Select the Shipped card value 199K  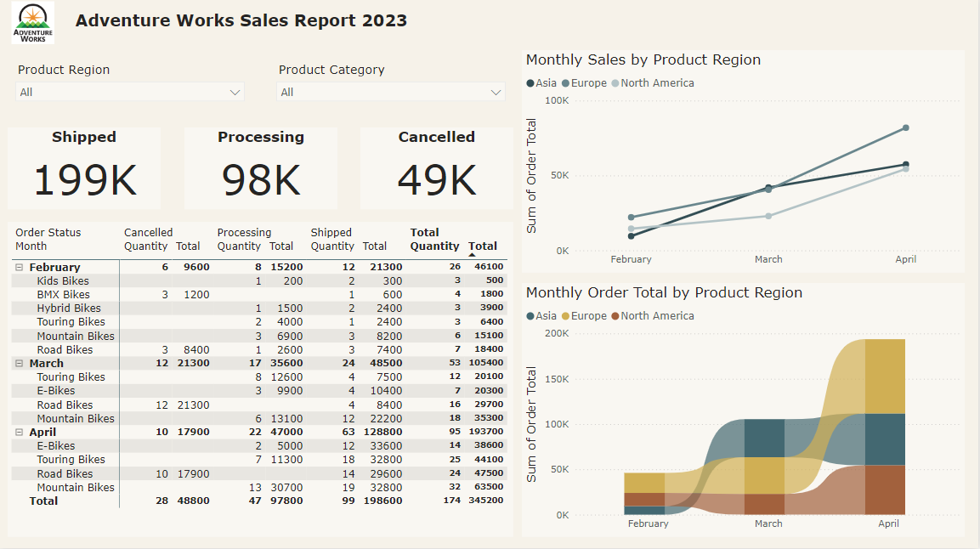pos(84,180)
